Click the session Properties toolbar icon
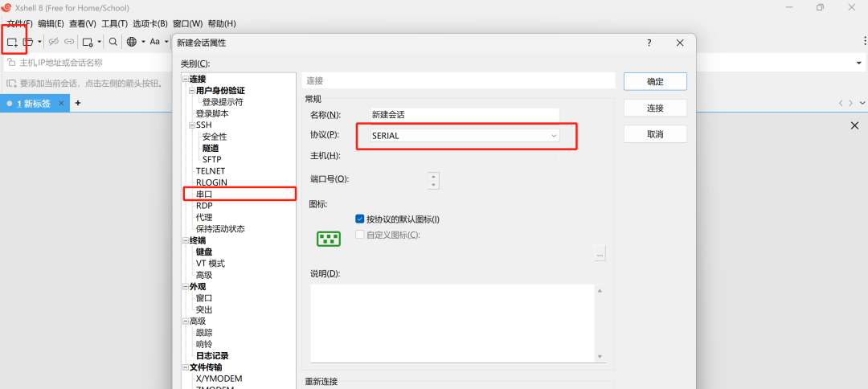 (88, 42)
